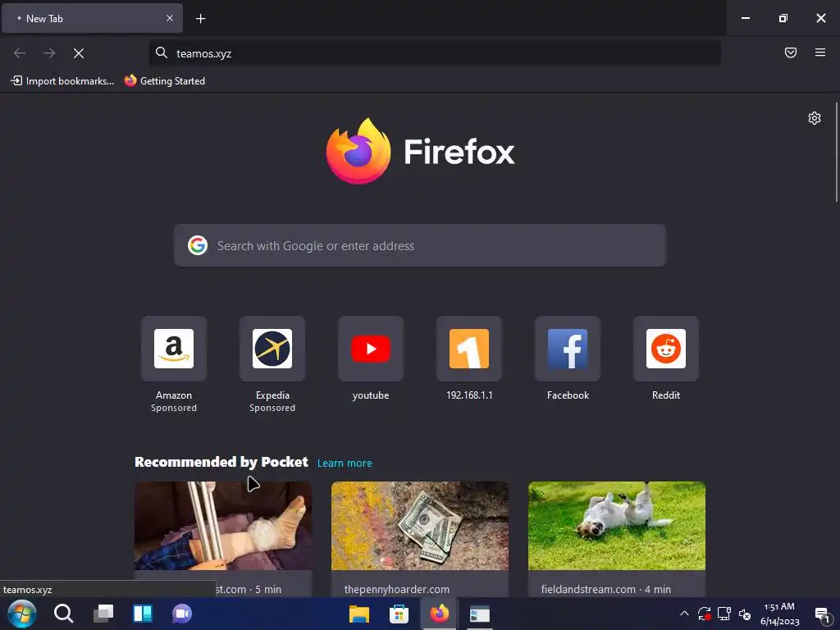Open the Save to Pocket icon
Image resolution: width=840 pixels, height=630 pixels.
click(791, 52)
